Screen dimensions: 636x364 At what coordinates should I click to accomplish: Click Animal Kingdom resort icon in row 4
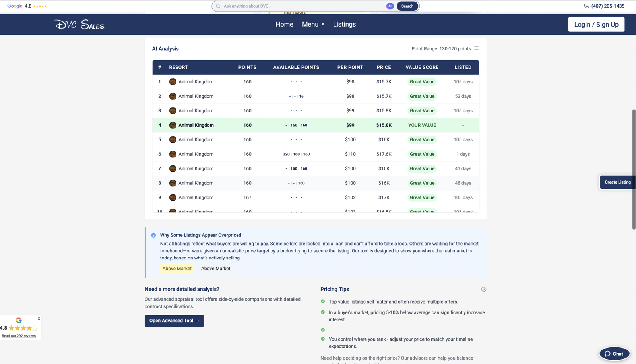(173, 125)
